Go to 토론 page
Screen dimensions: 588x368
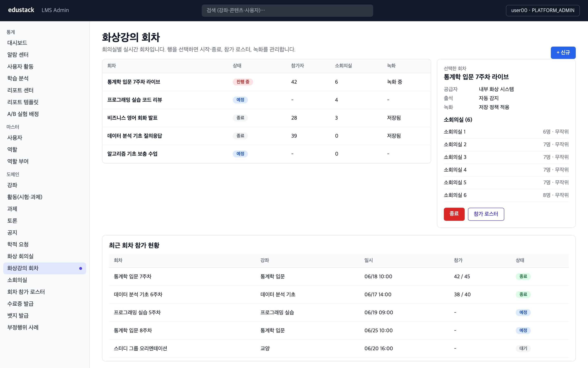[x=45, y=221]
